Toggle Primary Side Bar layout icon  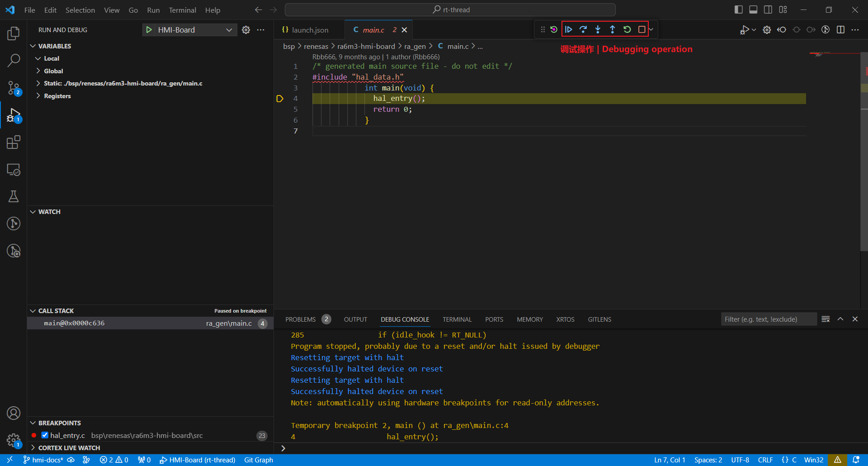point(739,10)
